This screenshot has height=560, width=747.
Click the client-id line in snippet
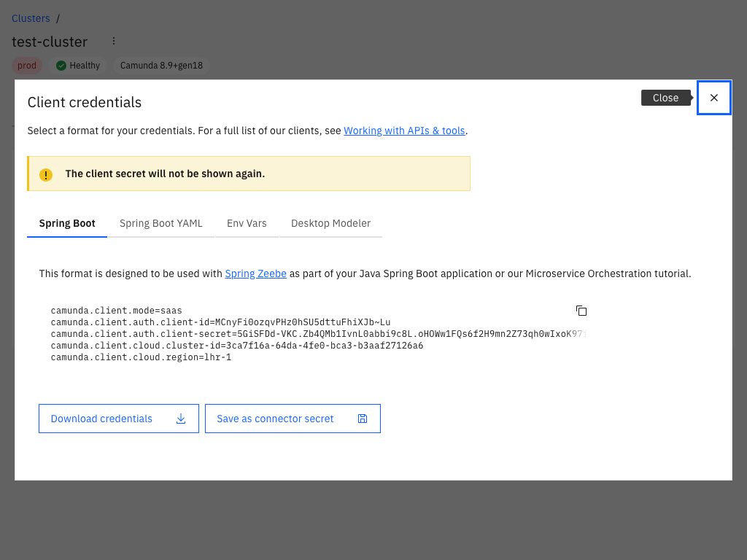coord(220,322)
